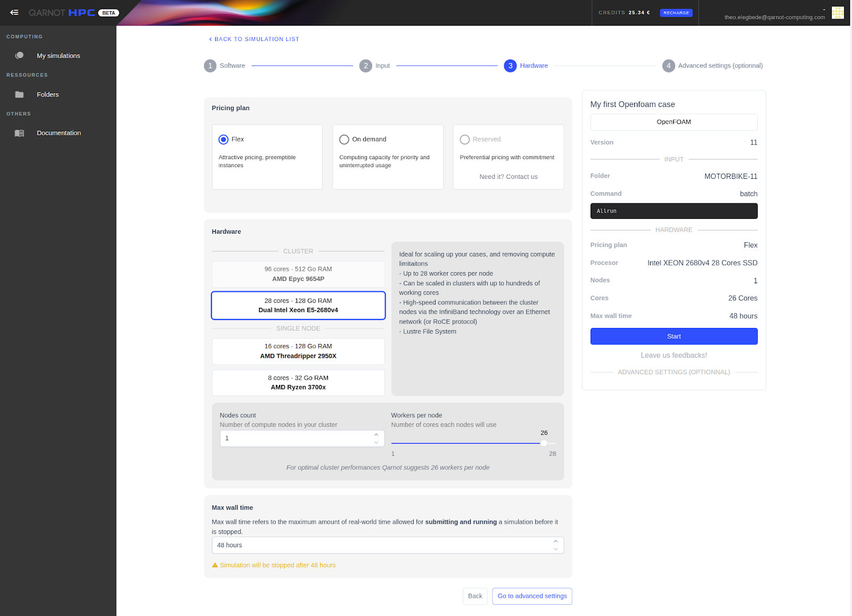Click step 4 Advanced settings circle

(668, 65)
